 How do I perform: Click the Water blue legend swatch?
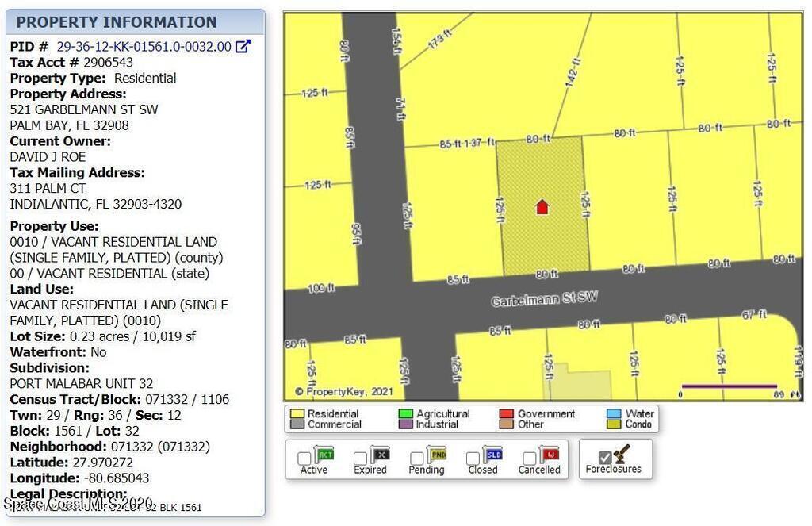[x=614, y=413]
